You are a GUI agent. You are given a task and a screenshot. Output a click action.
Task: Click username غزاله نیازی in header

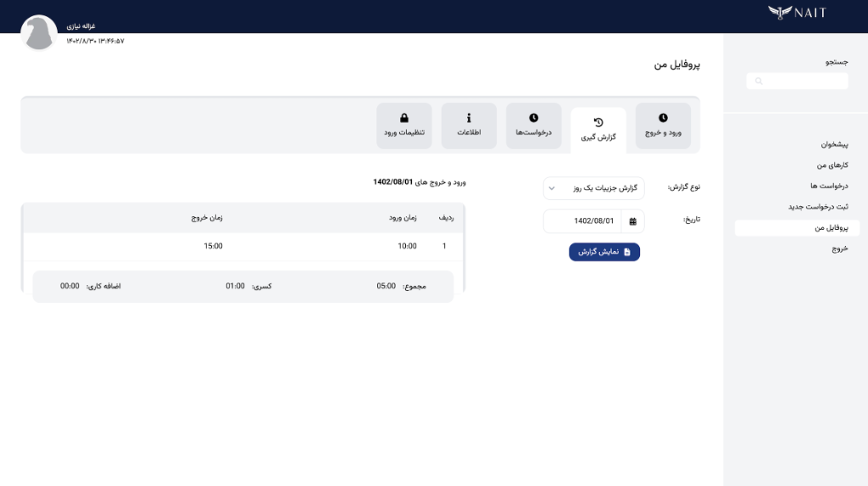81,26
